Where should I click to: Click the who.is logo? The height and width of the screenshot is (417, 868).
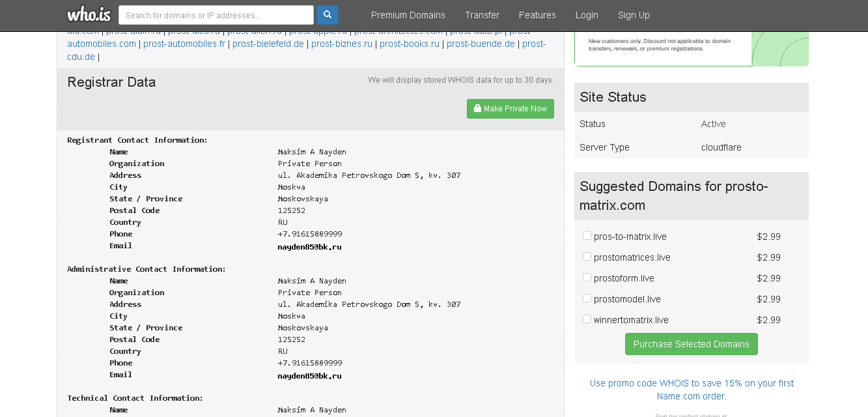(x=89, y=14)
